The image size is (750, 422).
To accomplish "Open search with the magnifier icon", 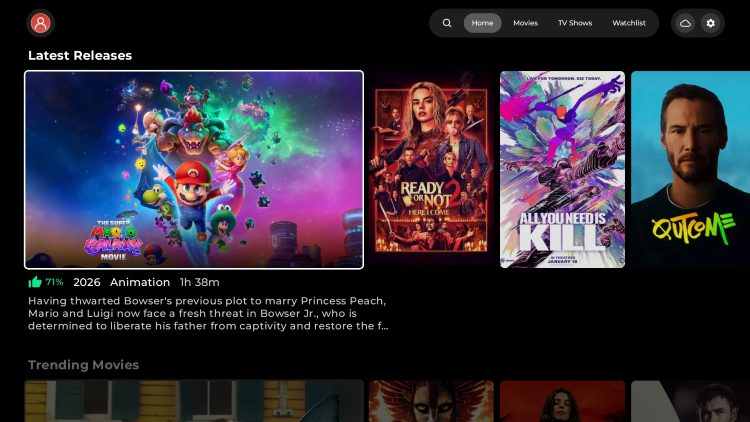I will 447,23.
